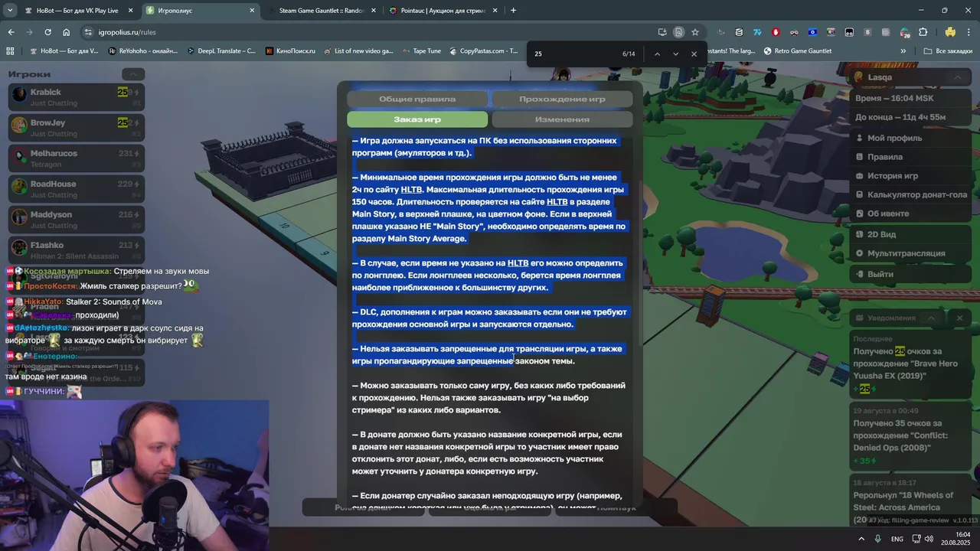Close the notifications panel with X

click(x=959, y=318)
